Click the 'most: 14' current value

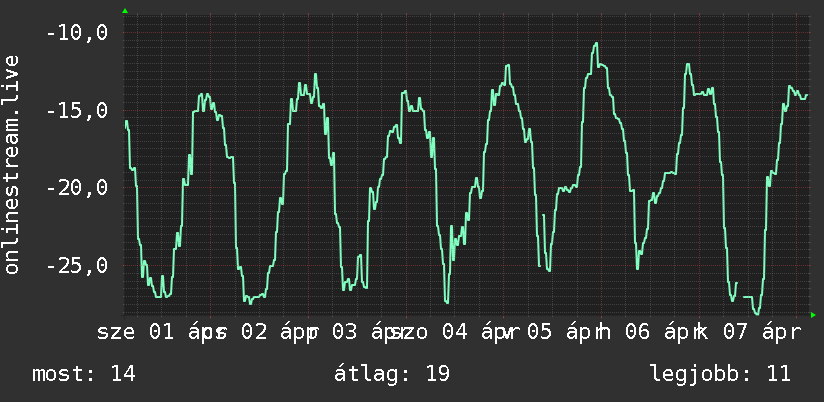click(84, 374)
